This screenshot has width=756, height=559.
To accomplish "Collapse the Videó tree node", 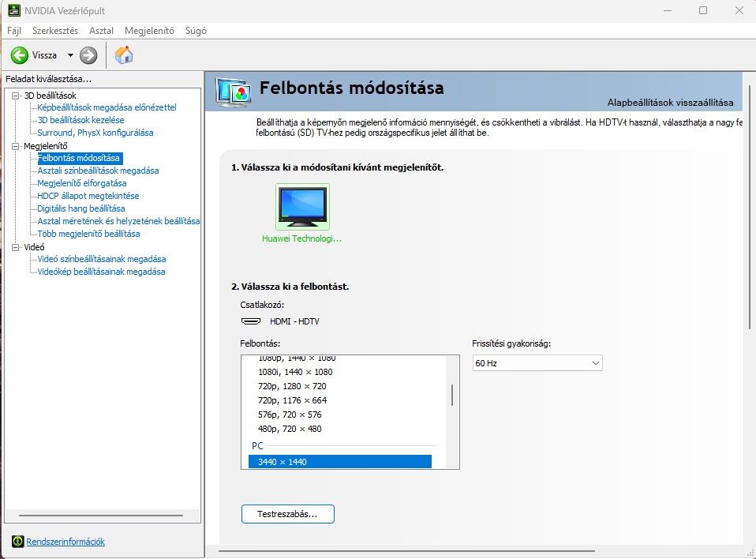I will pyautogui.click(x=16, y=247).
